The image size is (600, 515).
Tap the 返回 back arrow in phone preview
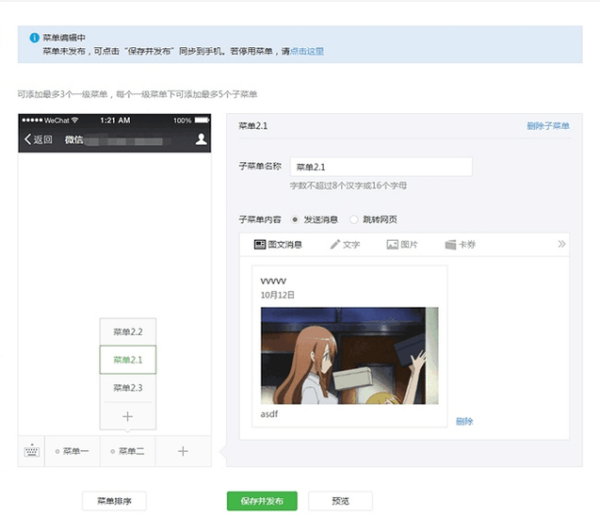tap(38, 140)
